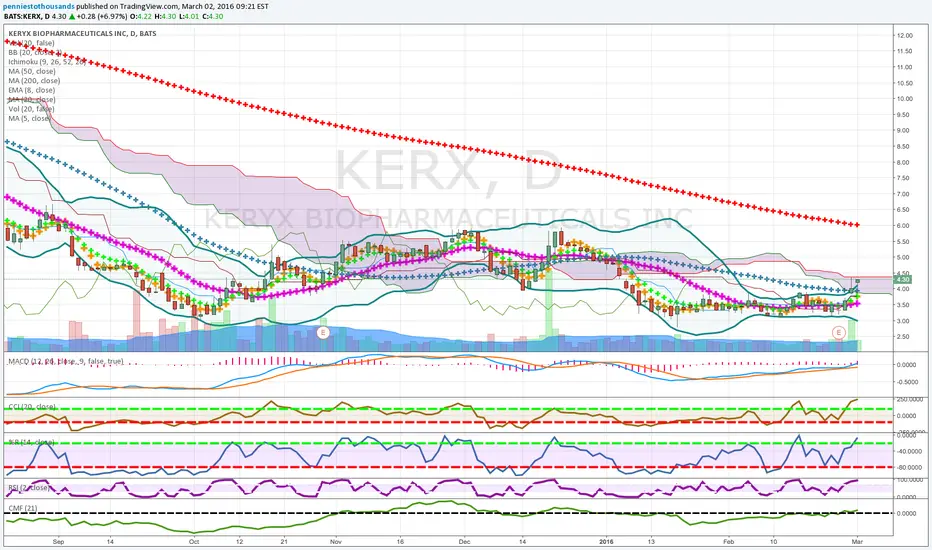Click the +0.28 (+6.97%) change value
The image size is (932, 550).
pos(100,16)
